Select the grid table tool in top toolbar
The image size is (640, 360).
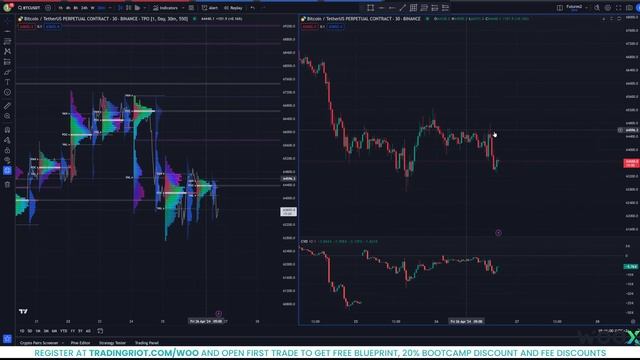coord(413,8)
